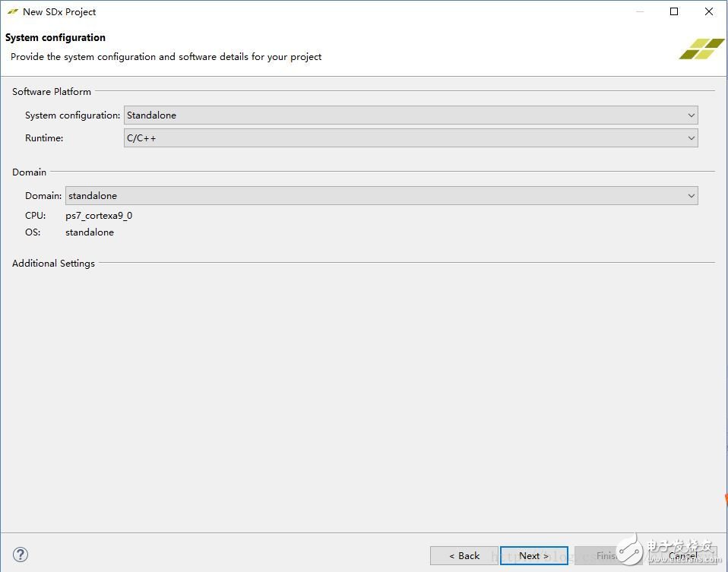This screenshot has width=728, height=572.
Task: Click the OS standalone value text
Action: click(90, 232)
